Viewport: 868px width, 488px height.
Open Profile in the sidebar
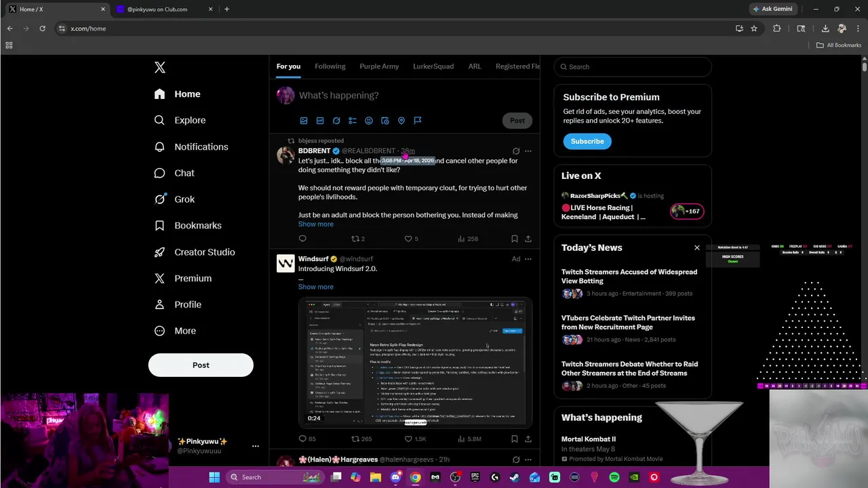pyautogui.click(x=178, y=304)
